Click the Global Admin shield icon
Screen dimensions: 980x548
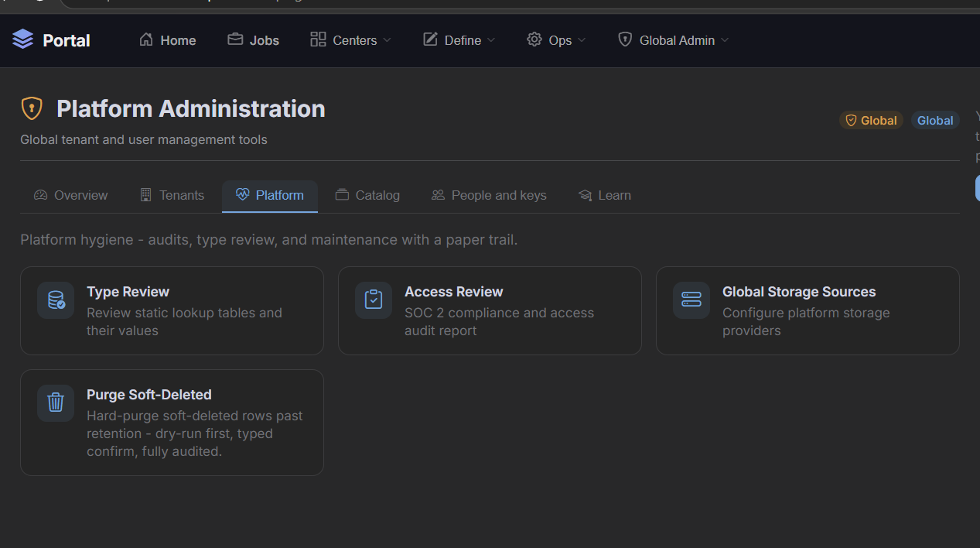tap(625, 39)
